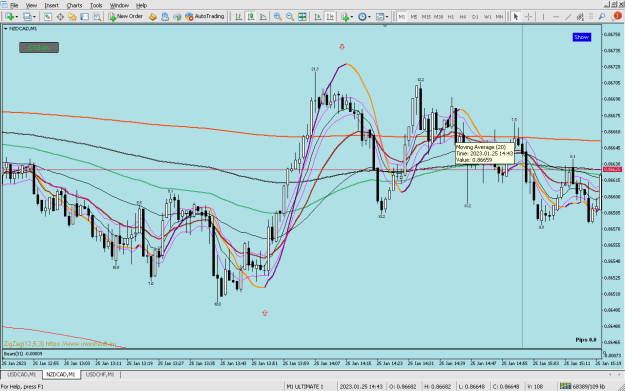
Task: Open the notification bubble with red badge
Action: [x=617, y=16]
